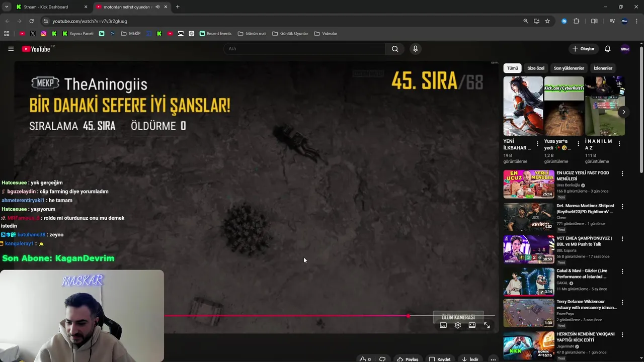
Task: Open the Instagram bookmark
Action: click(44, 34)
